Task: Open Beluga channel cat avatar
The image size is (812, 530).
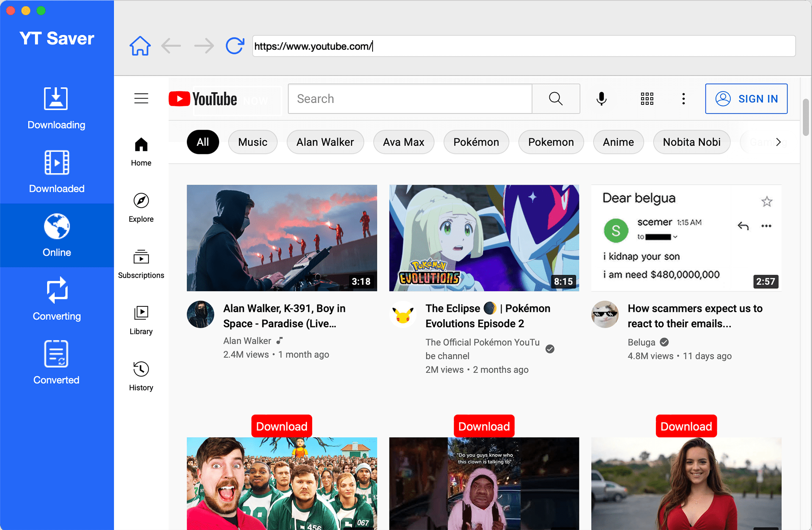Action: click(605, 314)
